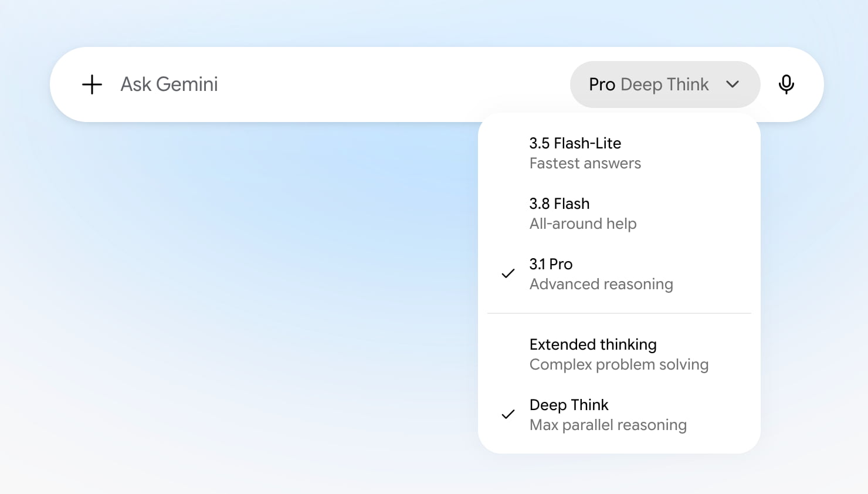Viewport: 868px width, 494px height.
Task: Click the Fastest answers description text
Action: coord(585,164)
